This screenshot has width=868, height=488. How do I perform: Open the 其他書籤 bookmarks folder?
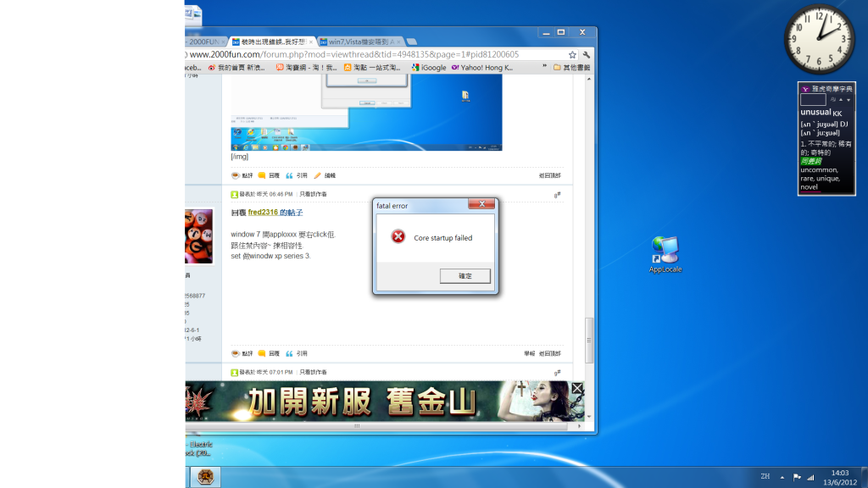click(574, 68)
